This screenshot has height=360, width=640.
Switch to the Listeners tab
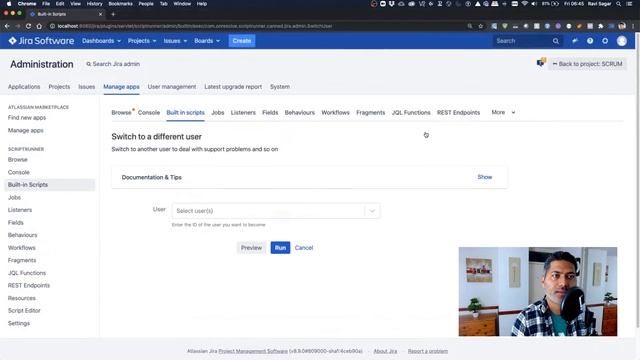tap(243, 113)
